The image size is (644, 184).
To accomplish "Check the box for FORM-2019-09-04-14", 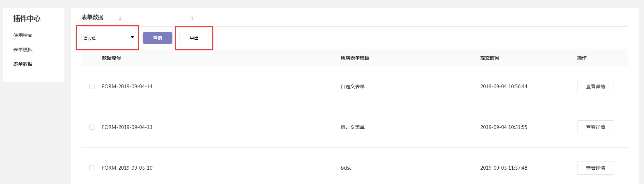I will [x=92, y=87].
